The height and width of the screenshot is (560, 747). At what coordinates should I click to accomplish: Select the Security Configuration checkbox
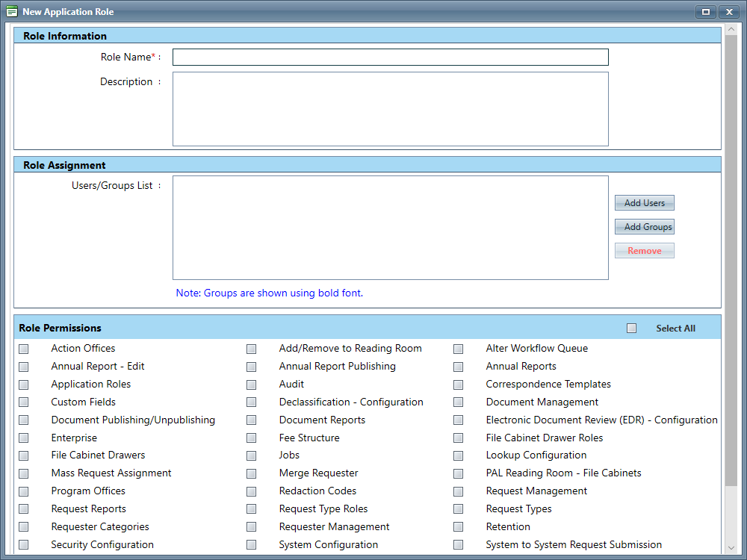24,545
